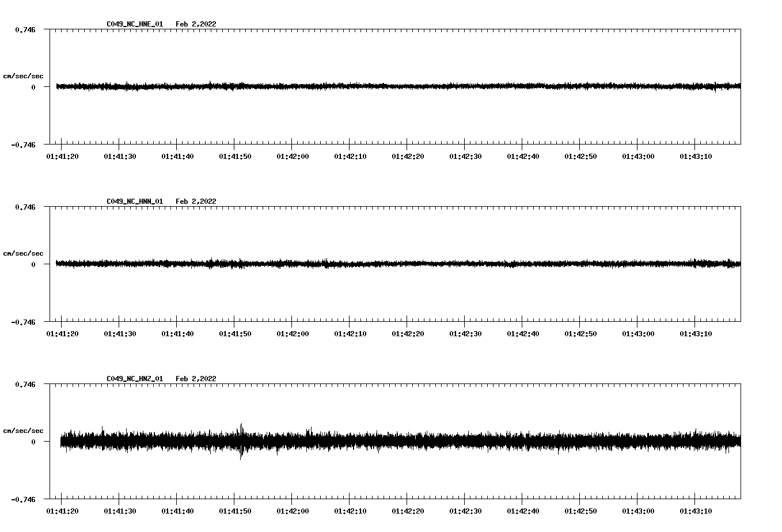
Task: Click the 01:43:10 time label under HNZ plot
Action: (696, 511)
